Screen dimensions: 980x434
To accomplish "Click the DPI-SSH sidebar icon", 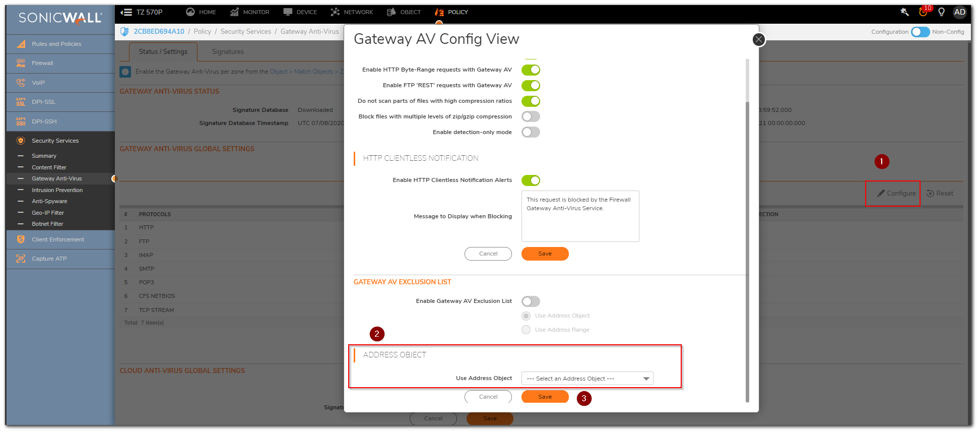I will tap(21, 121).
